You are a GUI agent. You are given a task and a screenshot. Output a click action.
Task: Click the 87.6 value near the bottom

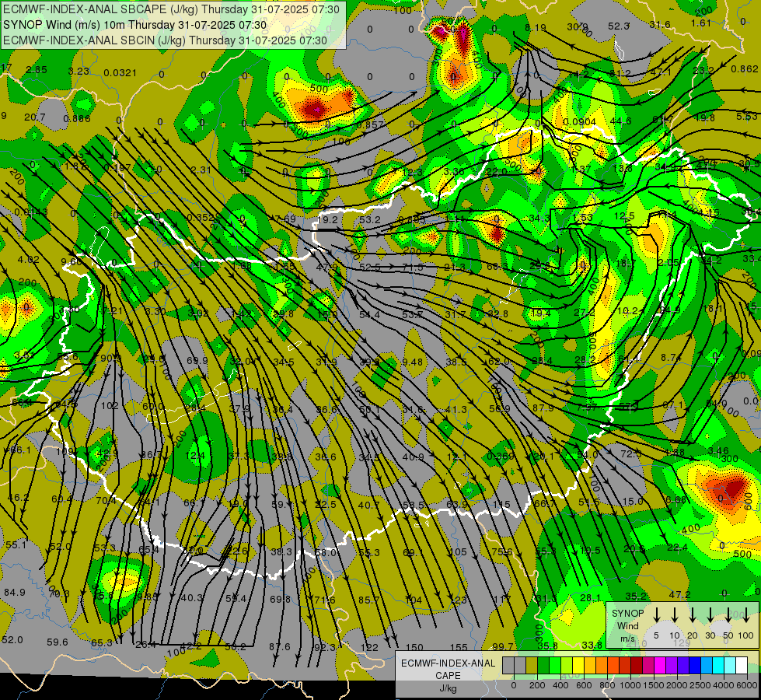(280, 646)
